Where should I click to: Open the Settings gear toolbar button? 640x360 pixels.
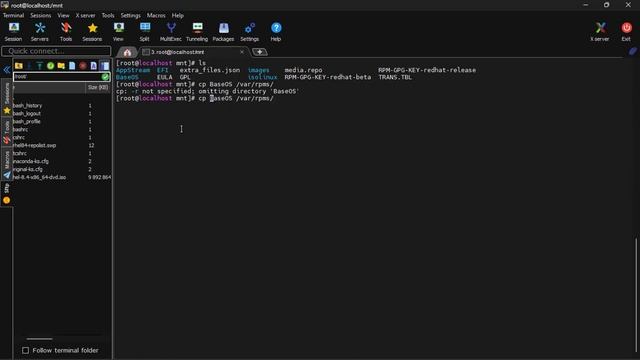[x=249, y=32]
